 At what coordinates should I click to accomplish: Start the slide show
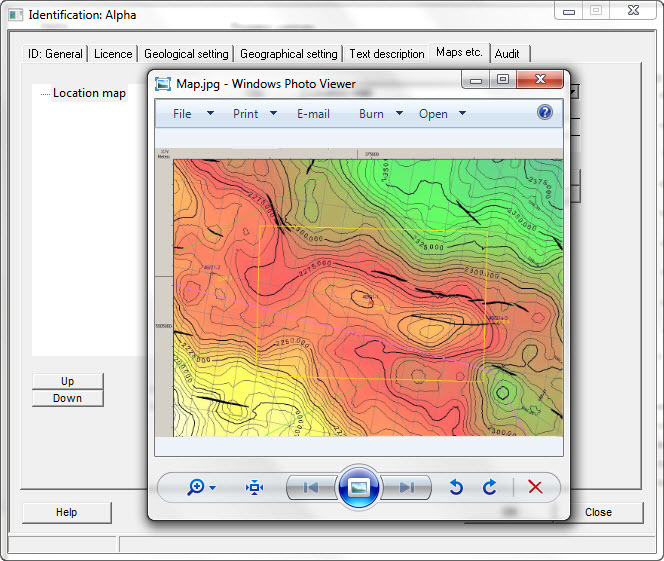[x=359, y=487]
